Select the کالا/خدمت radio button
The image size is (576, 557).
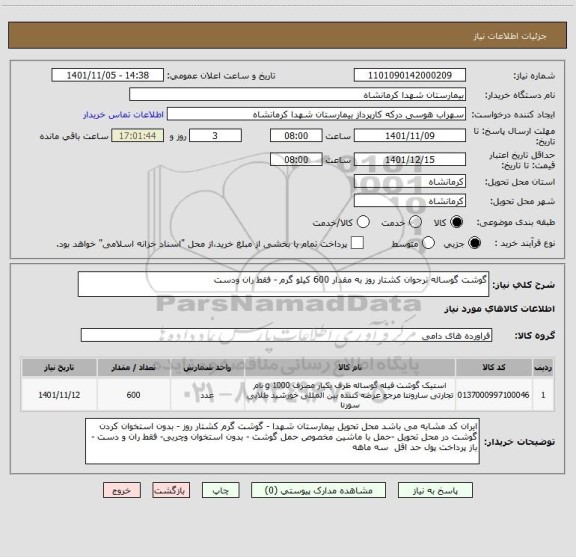point(363,222)
